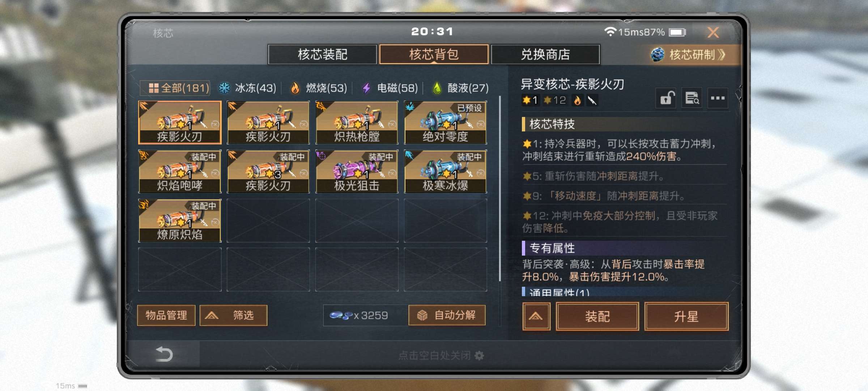Filter cores by 冰冻 snowflake icon

click(224, 88)
